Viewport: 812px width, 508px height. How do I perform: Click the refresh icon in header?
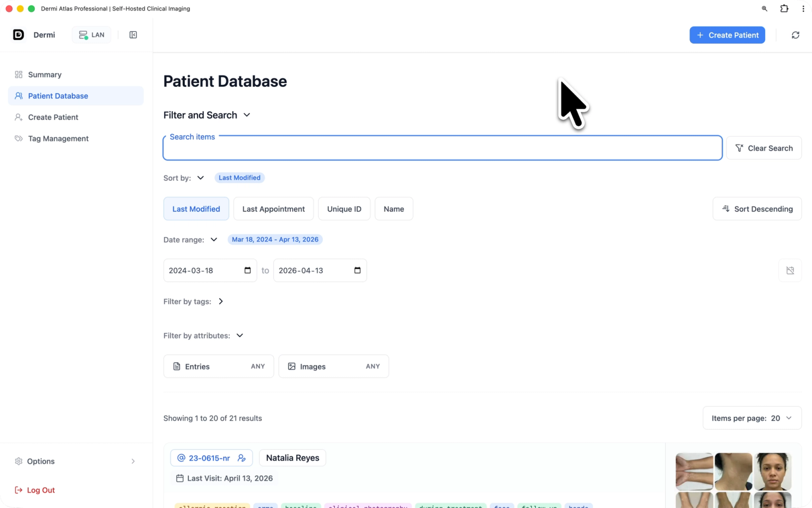pyautogui.click(x=795, y=35)
